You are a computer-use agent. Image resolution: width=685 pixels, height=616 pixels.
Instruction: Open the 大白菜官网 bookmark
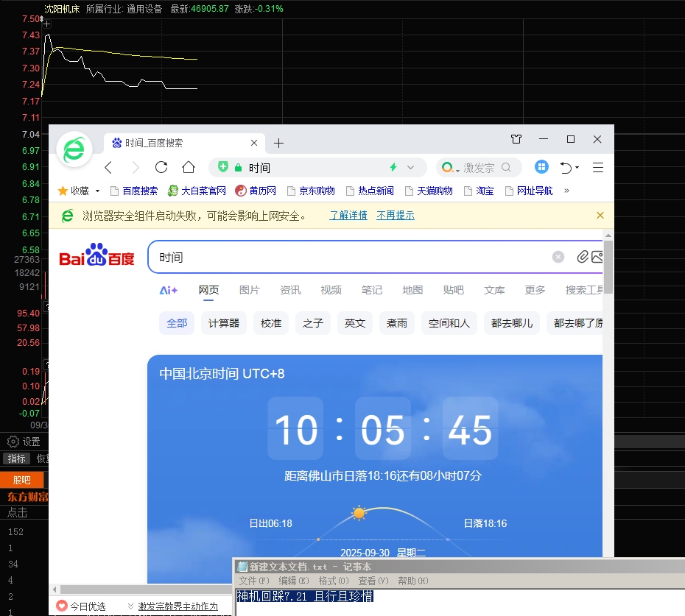197,191
